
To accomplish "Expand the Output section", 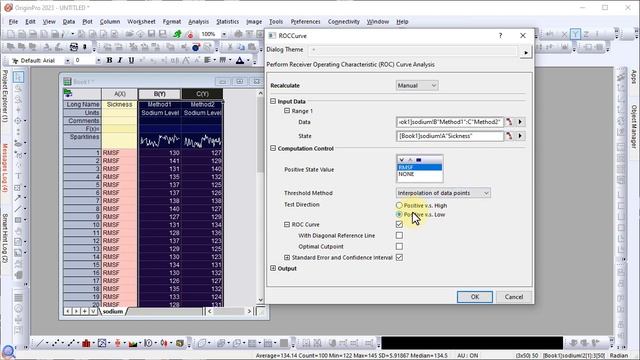I will tap(273, 269).
